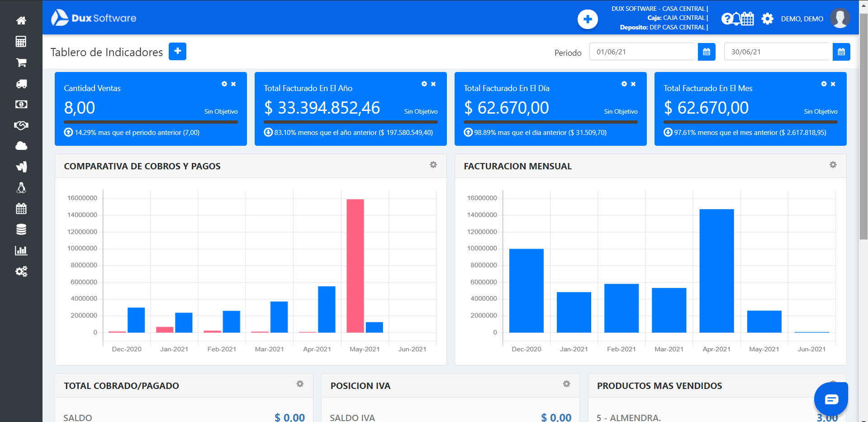
Task: Click the Cantidad Ventas progress bar
Action: point(151,122)
